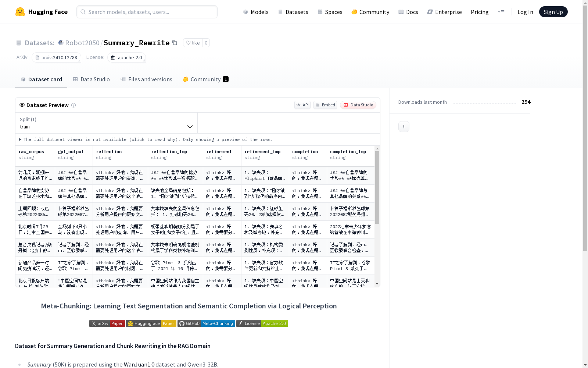Click the Hugging Face logo icon
588x368 pixels.
click(x=20, y=12)
